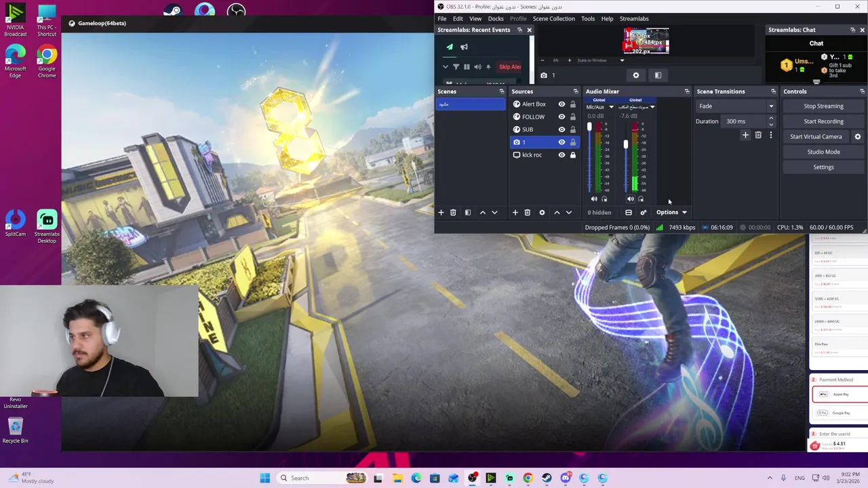Delete the selected source via trash icon
This screenshot has height=488, width=868.
tap(527, 213)
